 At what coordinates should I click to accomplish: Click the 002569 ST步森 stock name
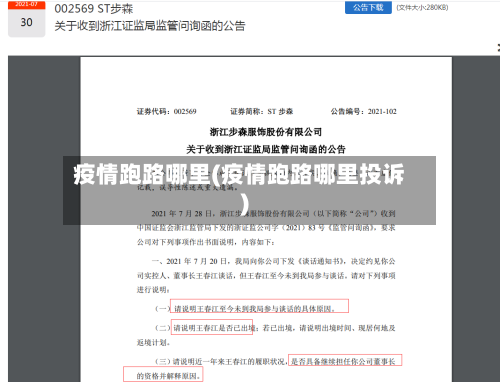(x=94, y=8)
